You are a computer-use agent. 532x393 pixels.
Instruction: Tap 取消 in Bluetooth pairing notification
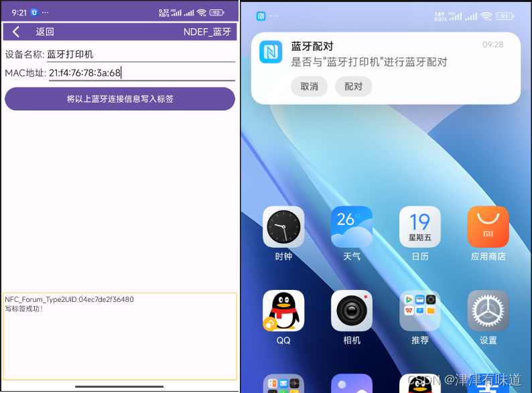click(x=309, y=86)
